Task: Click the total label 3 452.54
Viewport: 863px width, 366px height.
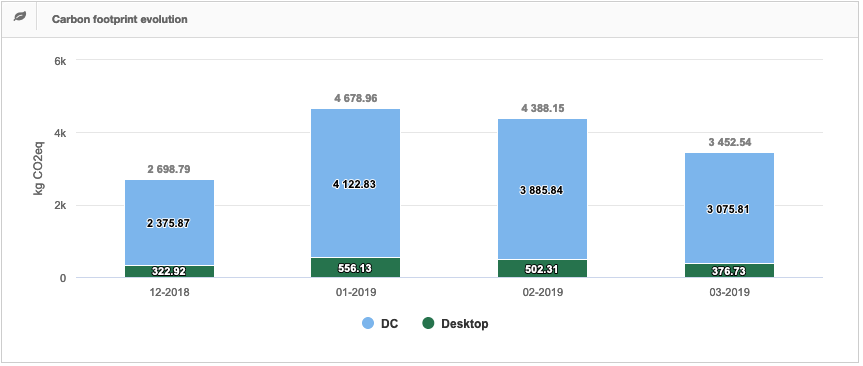Action: point(729,143)
